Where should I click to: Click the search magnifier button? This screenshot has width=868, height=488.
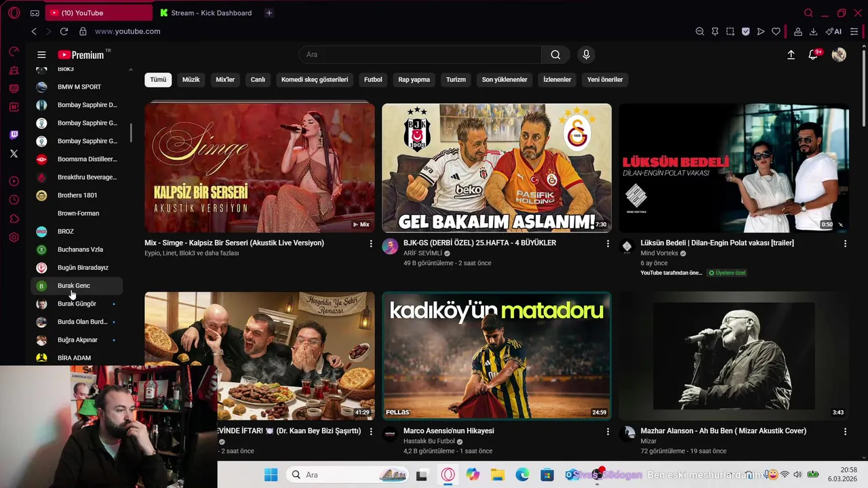click(555, 55)
